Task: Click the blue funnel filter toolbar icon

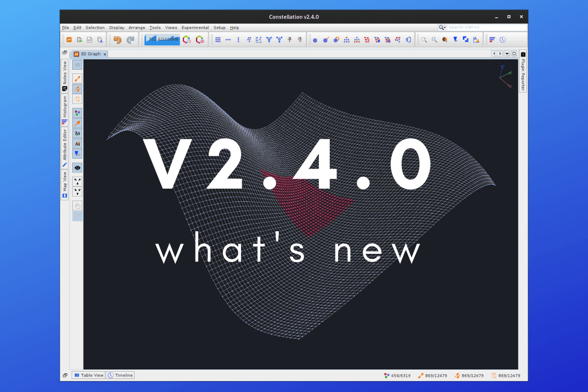Action: click(455, 40)
